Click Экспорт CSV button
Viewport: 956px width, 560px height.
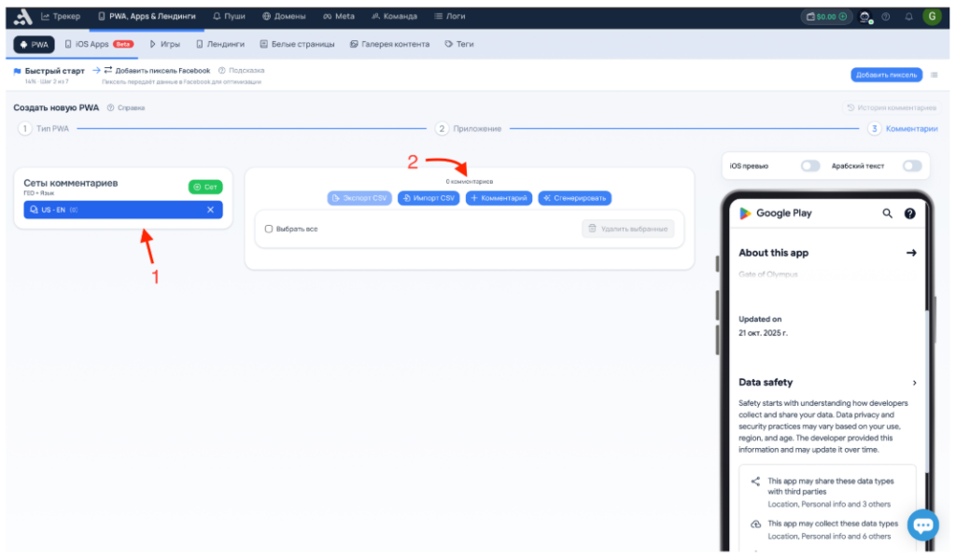click(x=359, y=198)
